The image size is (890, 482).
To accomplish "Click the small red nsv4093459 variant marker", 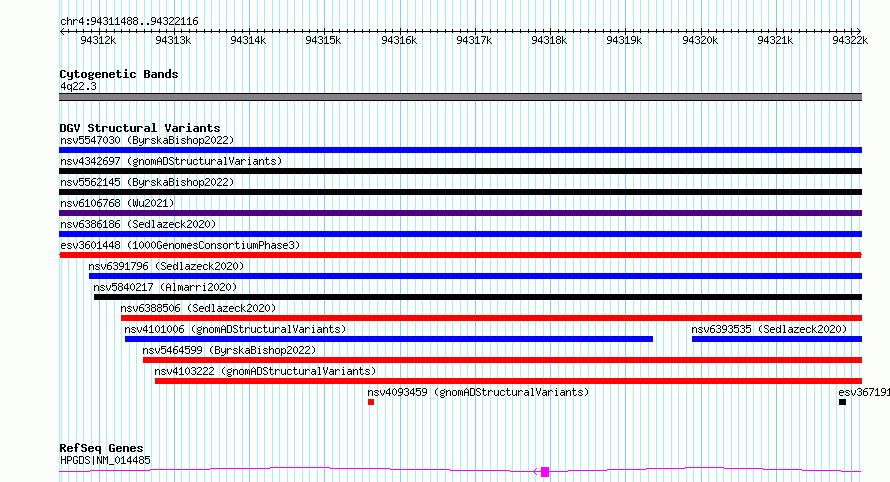I will click(x=371, y=402).
